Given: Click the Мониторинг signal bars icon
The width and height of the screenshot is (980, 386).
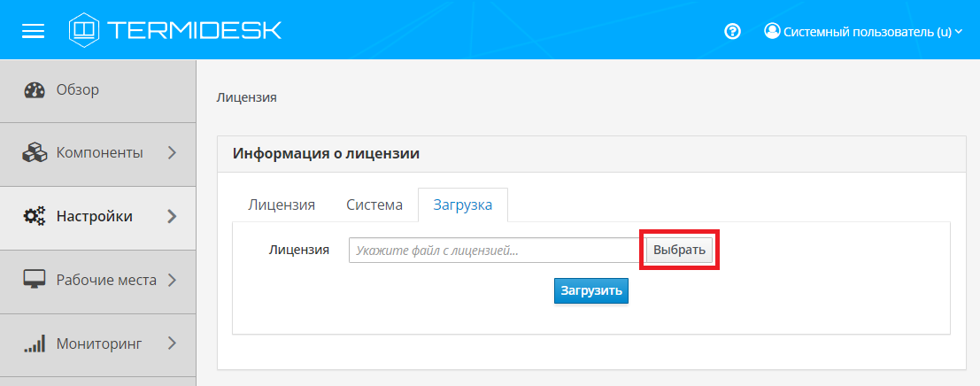Looking at the screenshot, I should click(35, 344).
